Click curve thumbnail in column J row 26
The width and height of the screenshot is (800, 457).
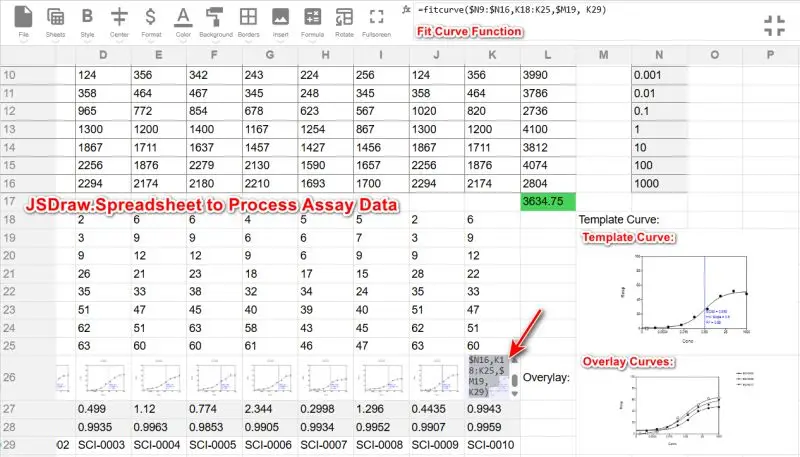[437, 378]
